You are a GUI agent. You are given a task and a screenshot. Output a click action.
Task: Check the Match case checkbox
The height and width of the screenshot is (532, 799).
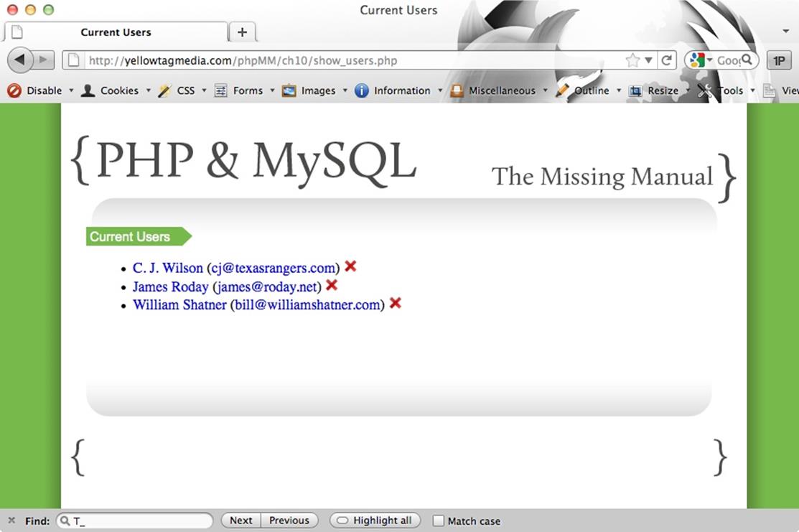438,521
